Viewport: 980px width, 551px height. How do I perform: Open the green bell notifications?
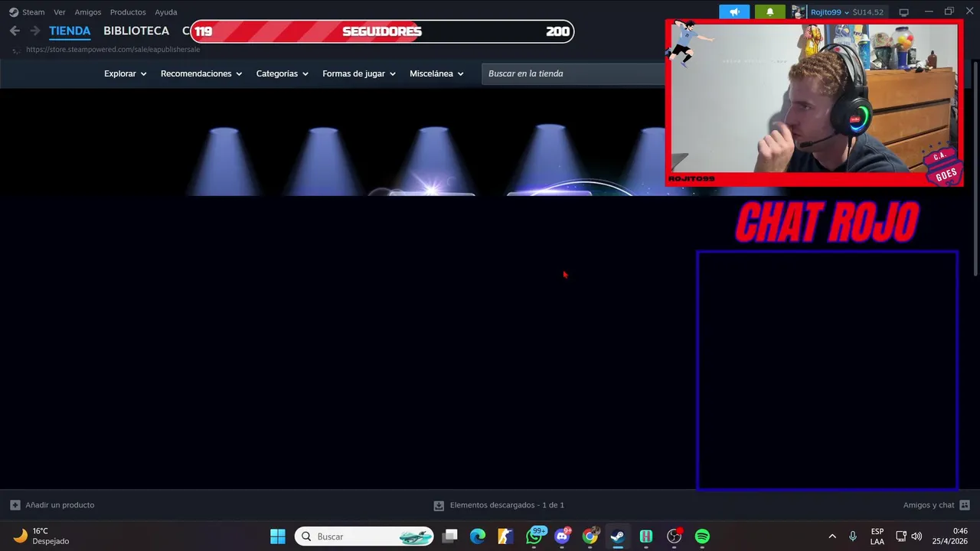[x=769, y=12]
